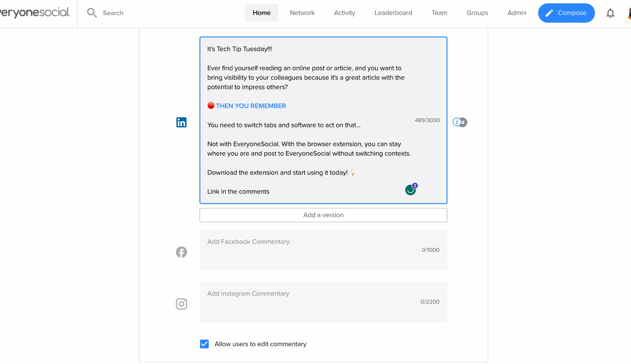Click the 0/1000 Facebook character counter
Viewport: 631px width, 364px height.
pos(431,250)
